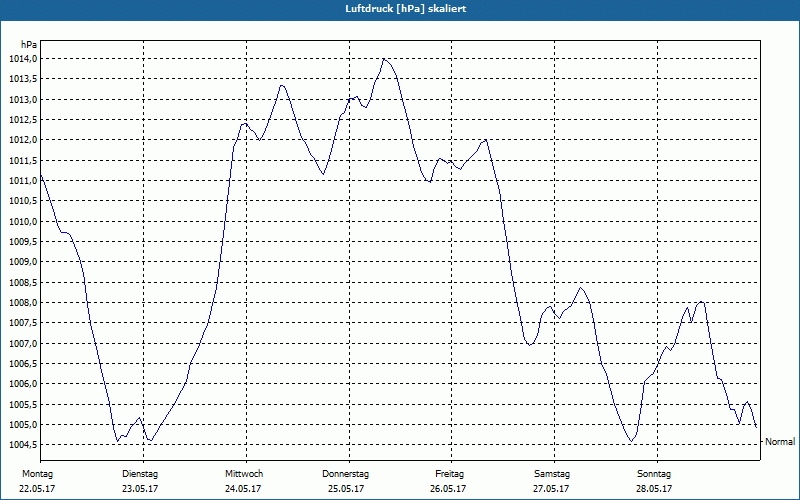Select the 'Montag' day label
Screen dimensions: 800x500
pos(37,474)
